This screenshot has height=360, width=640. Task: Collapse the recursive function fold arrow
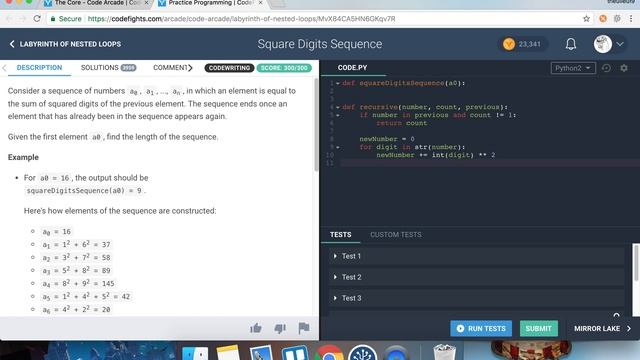pyautogui.click(x=338, y=107)
